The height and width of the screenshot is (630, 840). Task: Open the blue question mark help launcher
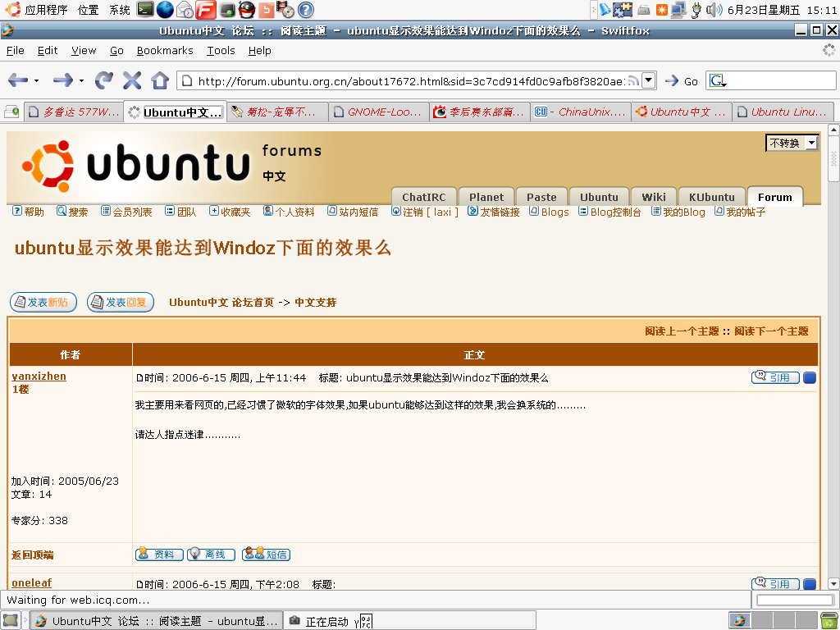tap(305, 10)
